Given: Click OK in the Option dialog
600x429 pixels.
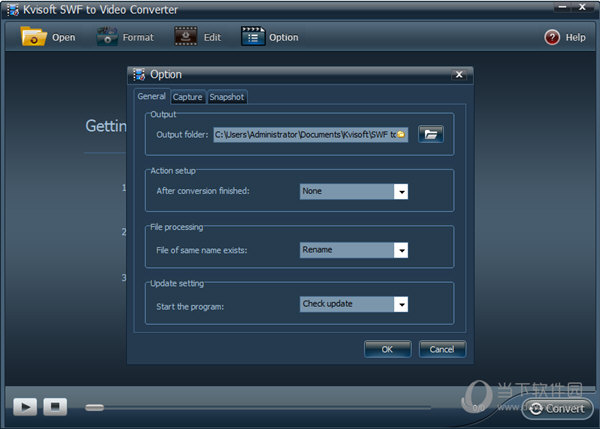Looking at the screenshot, I should click(x=388, y=349).
